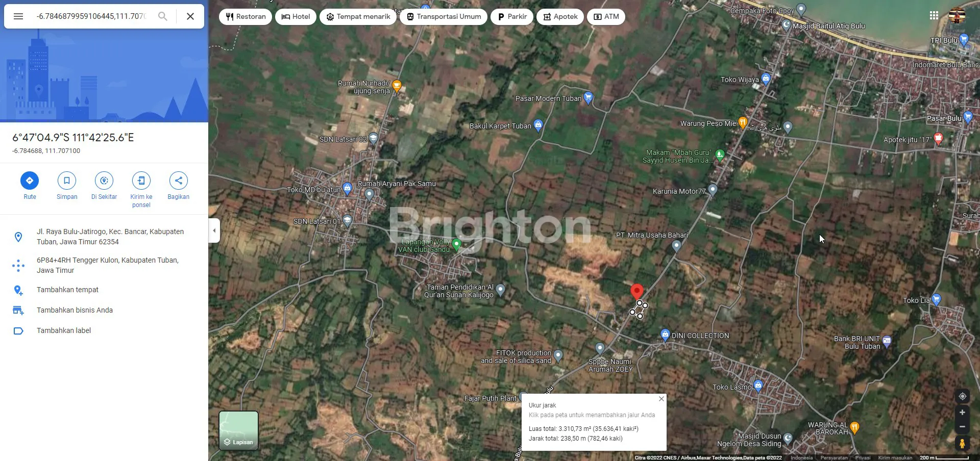
Task: Click Tambahkan label option
Action: pos(64,330)
